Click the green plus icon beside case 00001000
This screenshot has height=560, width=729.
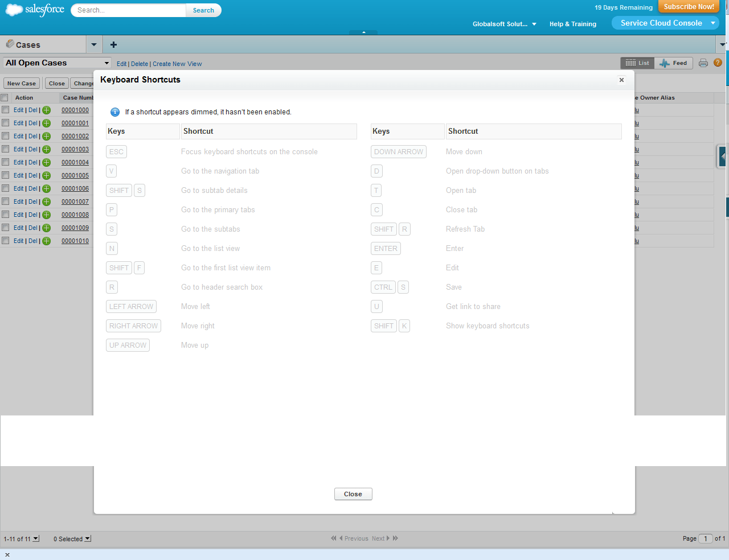(x=46, y=110)
